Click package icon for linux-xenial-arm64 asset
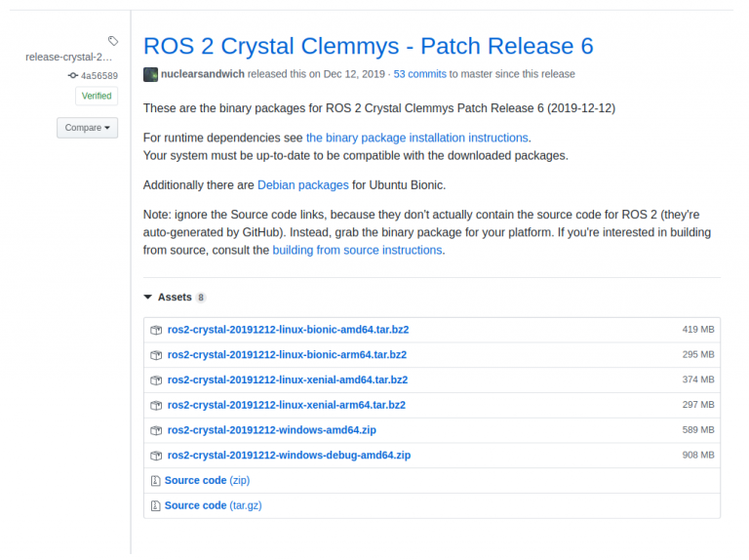This screenshot has width=749, height=560. pos(156,406)
